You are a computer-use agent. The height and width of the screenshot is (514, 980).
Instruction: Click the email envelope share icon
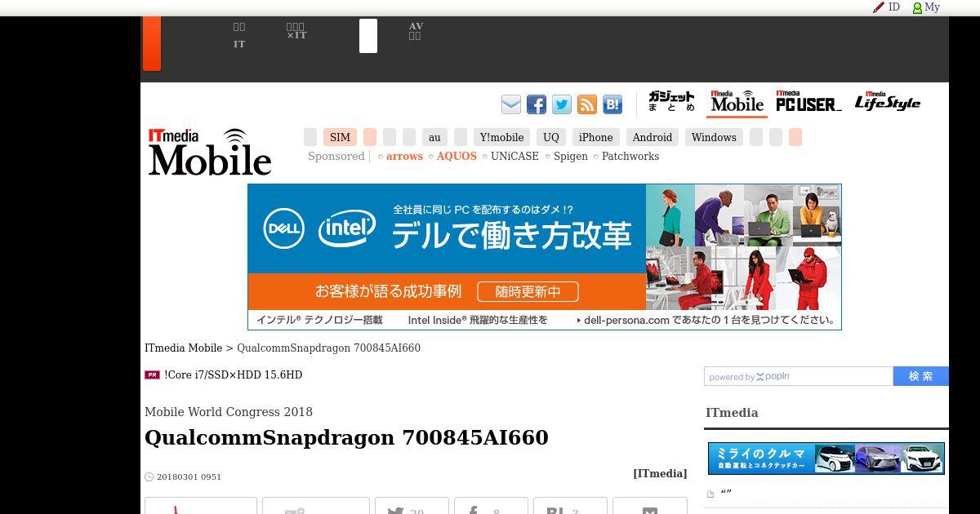click(511, 104)
